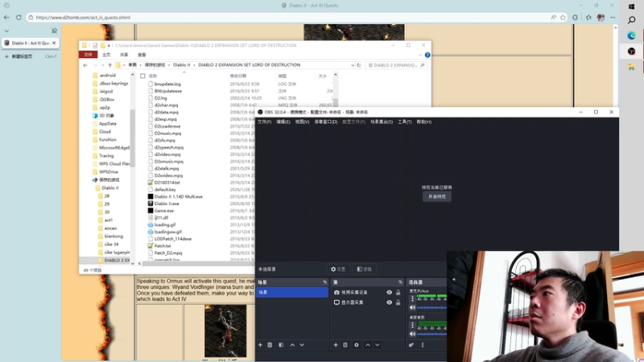Image resolution: width=644 pixels, height=362 pixels.
Task: Open the source filters button above sources
Action: [364, 269]
